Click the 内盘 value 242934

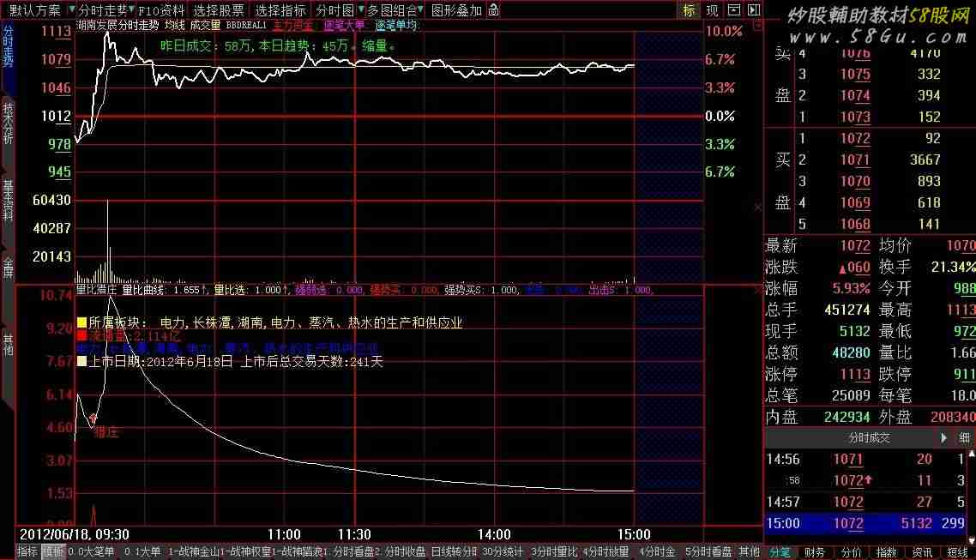[846, 417]
